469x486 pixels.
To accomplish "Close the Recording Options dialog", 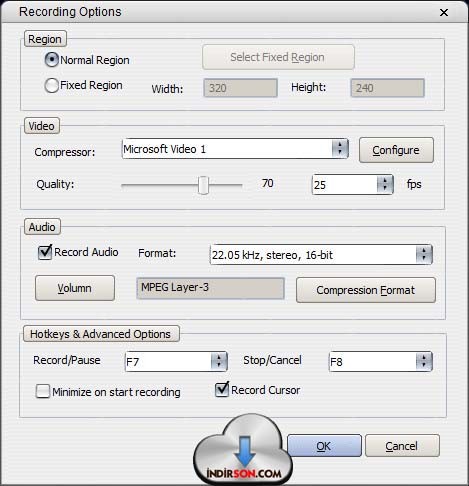I will (444, 13).
